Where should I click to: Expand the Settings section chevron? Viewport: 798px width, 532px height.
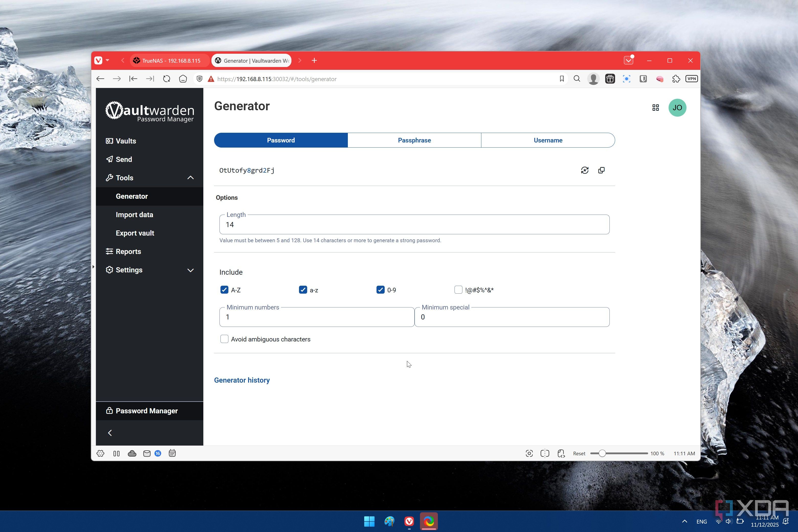pos(191,270)
